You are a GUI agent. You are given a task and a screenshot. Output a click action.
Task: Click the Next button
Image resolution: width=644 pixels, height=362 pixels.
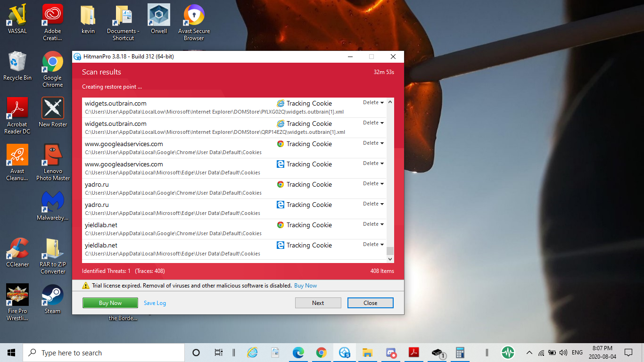click(x=318, y=303)
